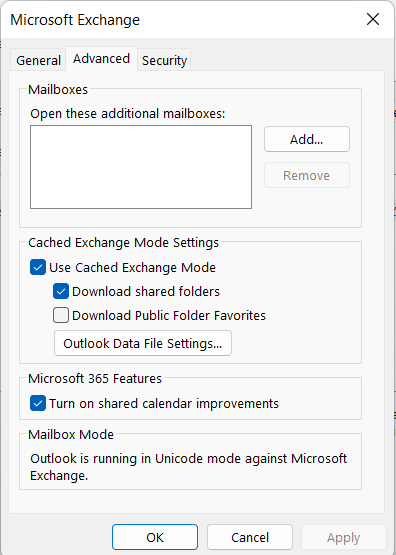Click the Open these additional mailboxes label
Image resolution: width=396 pixels, height=555 pixels.
pos(128,114)
